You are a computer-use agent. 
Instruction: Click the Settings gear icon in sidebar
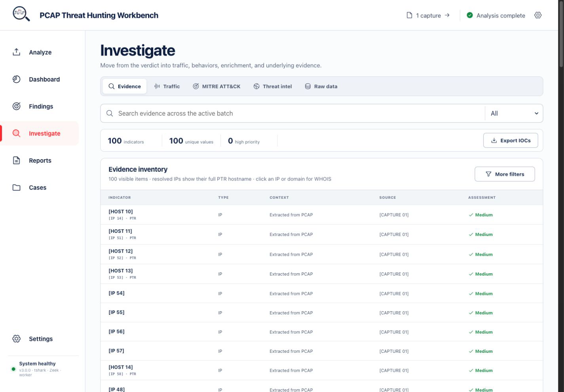coord(16,339)
